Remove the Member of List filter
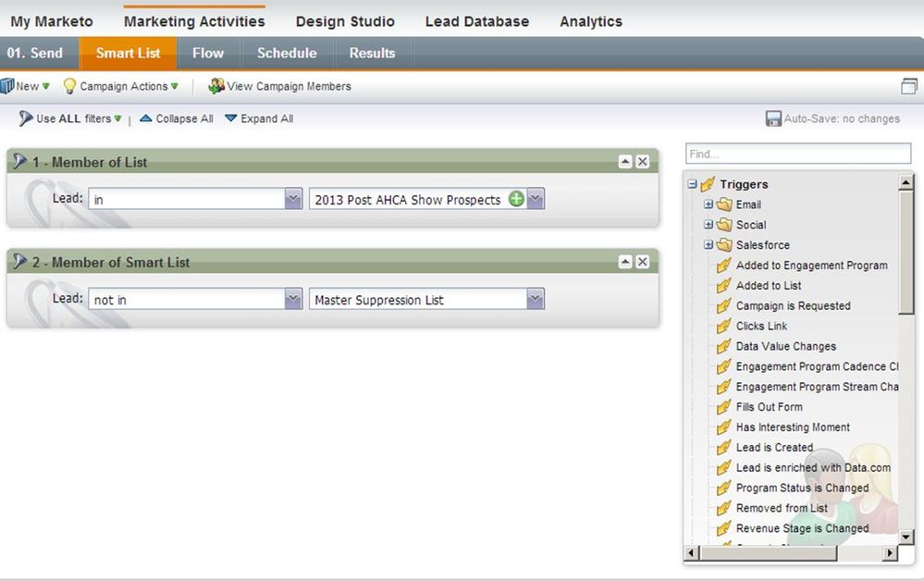The height and width of the screenshot is (581, 924). (x=643, y=162)
